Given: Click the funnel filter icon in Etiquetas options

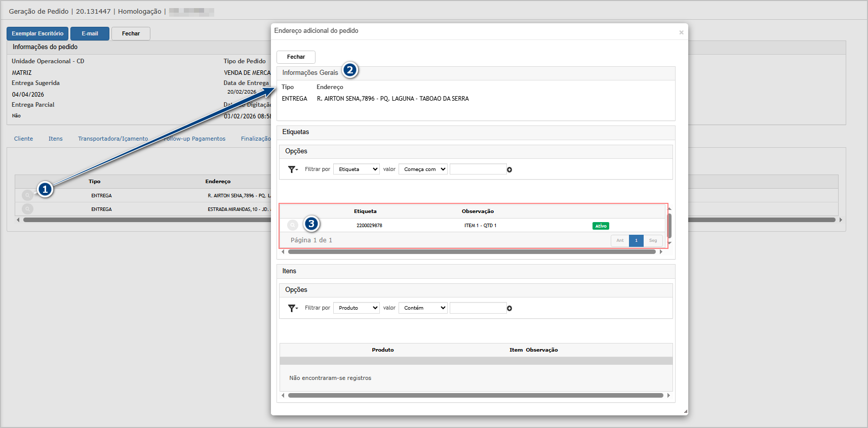Looking at the screenshot, I should click(x=293, y=169).
